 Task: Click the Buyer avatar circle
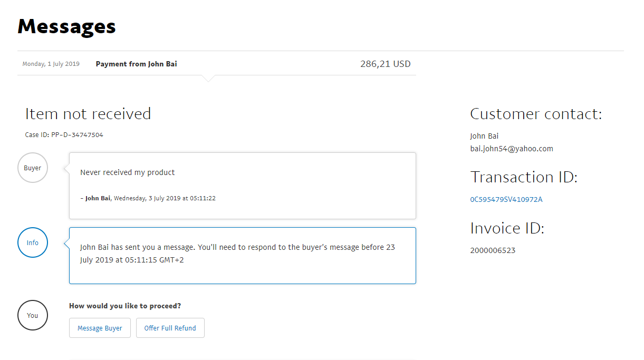point(33,168)
